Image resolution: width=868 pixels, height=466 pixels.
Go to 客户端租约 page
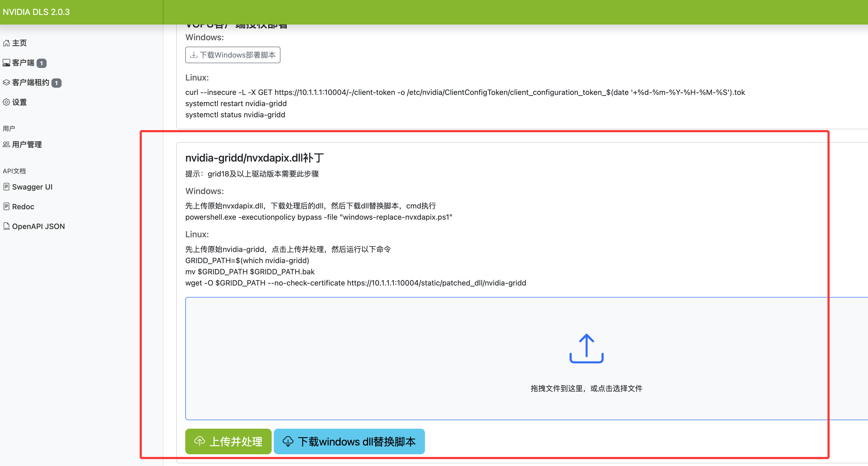(30, 83)
